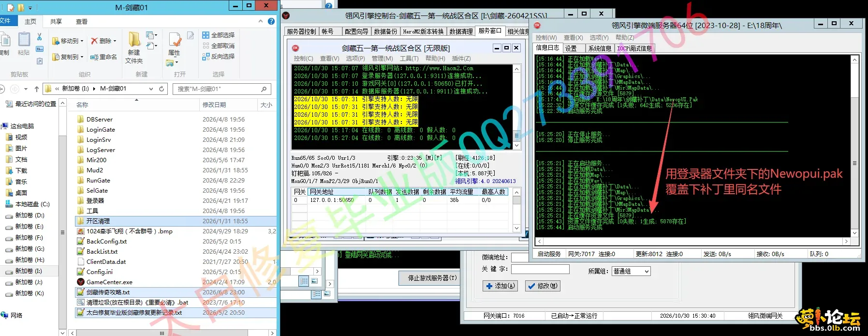Click the 反向选择 button
The width and height of the screenshot is (868, 336).
pyautogui.click(x=218, y=56)
